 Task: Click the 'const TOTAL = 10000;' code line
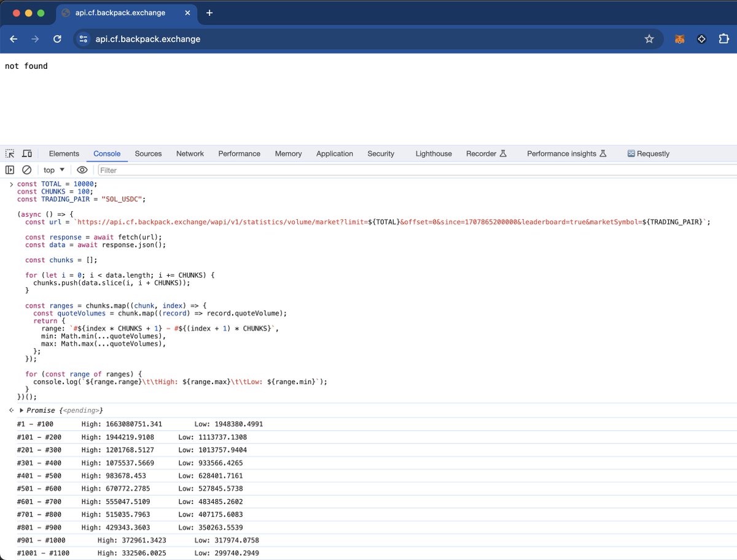(x=57, y=184)
